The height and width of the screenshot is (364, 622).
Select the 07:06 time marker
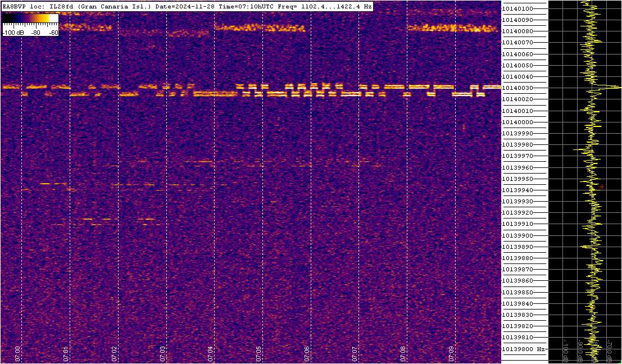pos(306,354)
